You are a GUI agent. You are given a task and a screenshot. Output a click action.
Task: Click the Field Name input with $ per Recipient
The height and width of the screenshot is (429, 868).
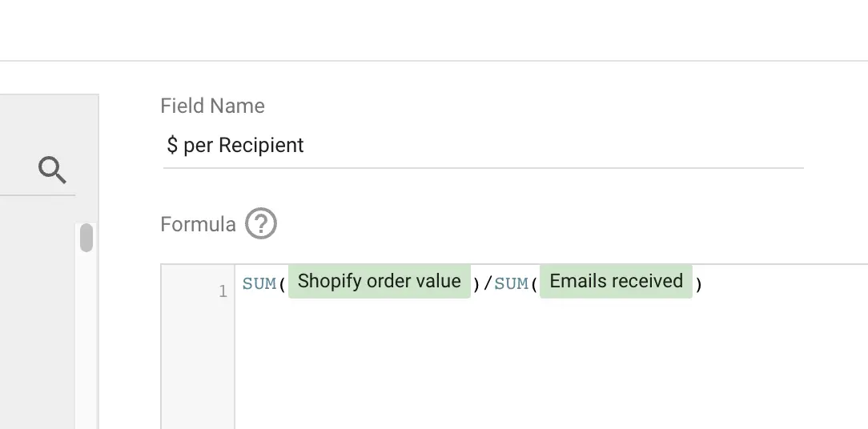pos(483,145)
